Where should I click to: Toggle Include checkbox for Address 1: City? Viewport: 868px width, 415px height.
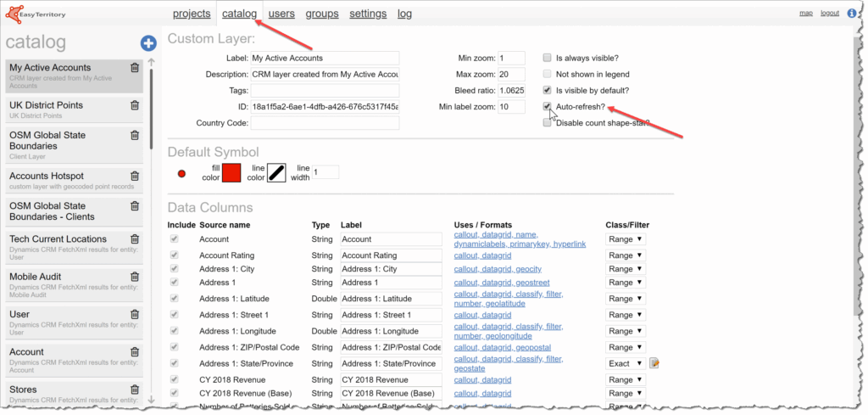coord(175,269)
